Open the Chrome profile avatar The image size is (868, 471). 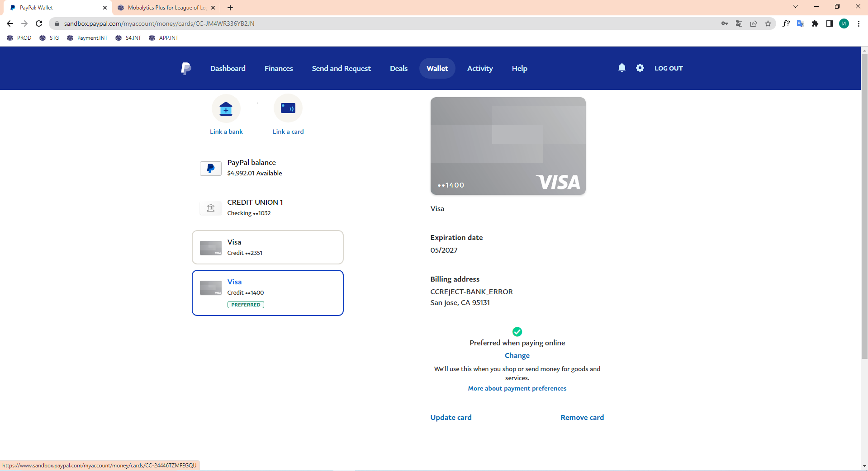(844, 24)
